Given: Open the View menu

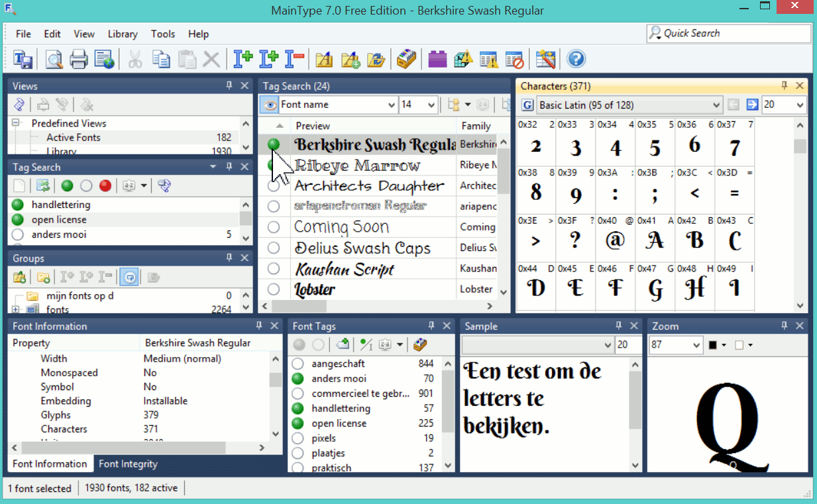Looking at the screenshot, I should (84, 34).
